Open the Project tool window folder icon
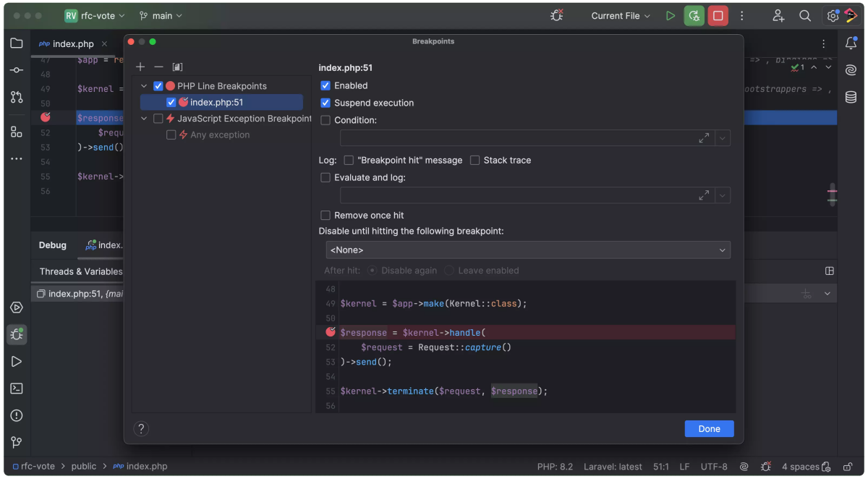Image resolution: width=868 pixels, height=479 pixels. click(x=16, y=43)
